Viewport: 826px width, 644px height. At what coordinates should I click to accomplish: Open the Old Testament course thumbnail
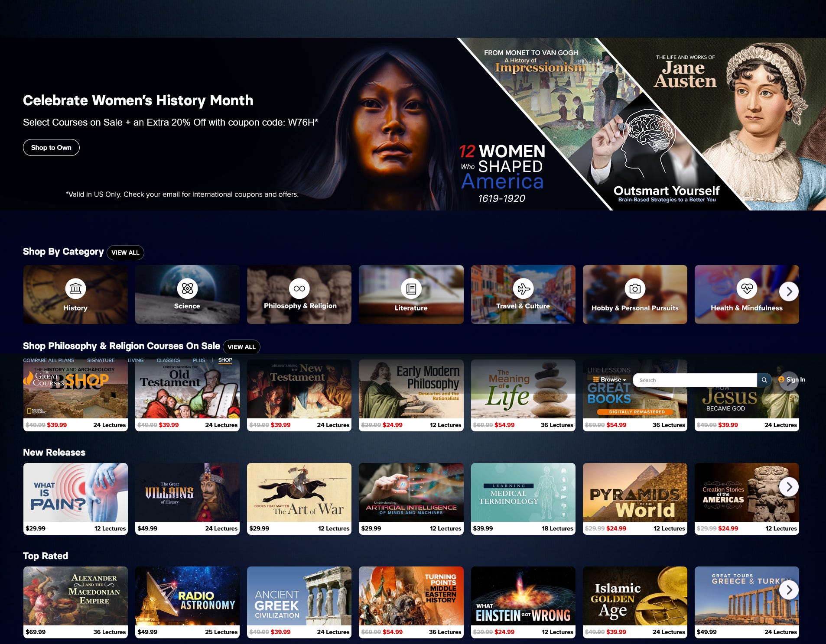click(187, 389)
